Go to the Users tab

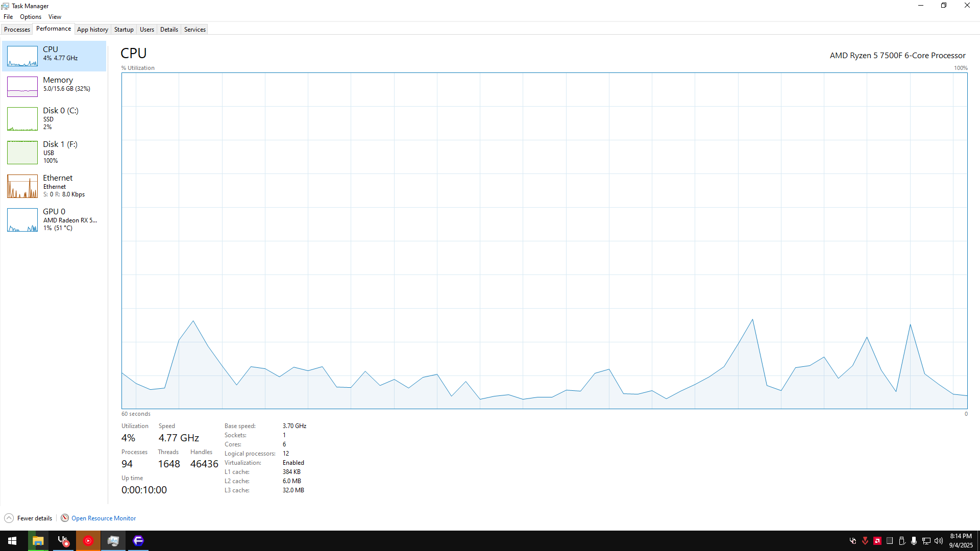(x=147, y=30)
